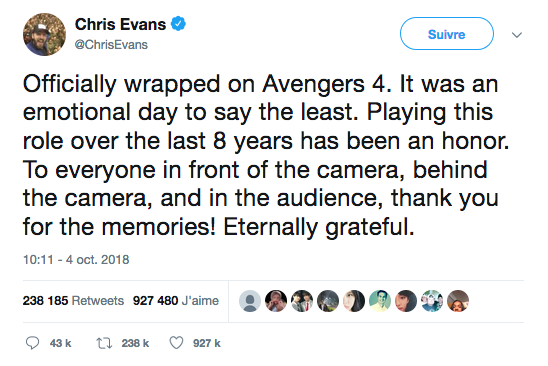This screenshot has width=548, height=366.
Task: Click the 238 k retweet count
Action: pyautogui.click(x=135, y=343)
